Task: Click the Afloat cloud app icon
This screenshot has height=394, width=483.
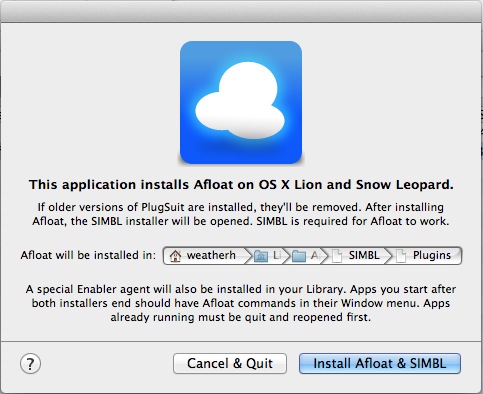Action: click(x=241, y=102)
